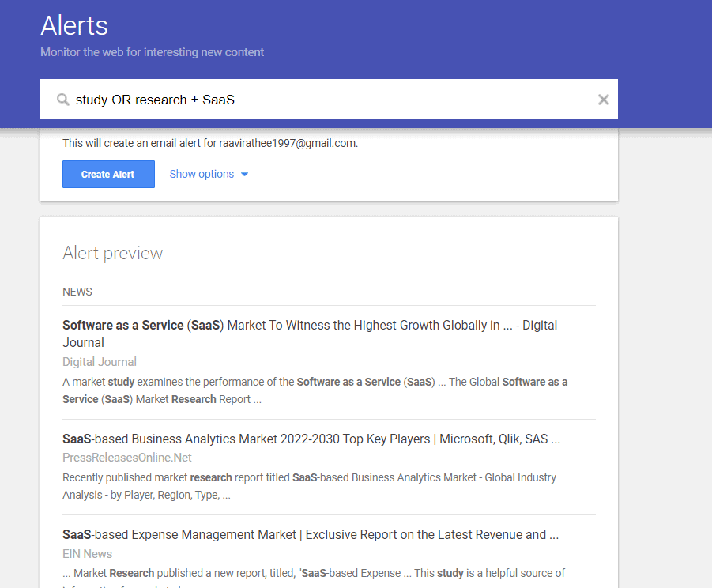Image resolution: width=712 pixels, height=588 pixels.
Task: Click the 'A market study examines' snippet text
Action: pyautogui.click(x=315, y=390)
